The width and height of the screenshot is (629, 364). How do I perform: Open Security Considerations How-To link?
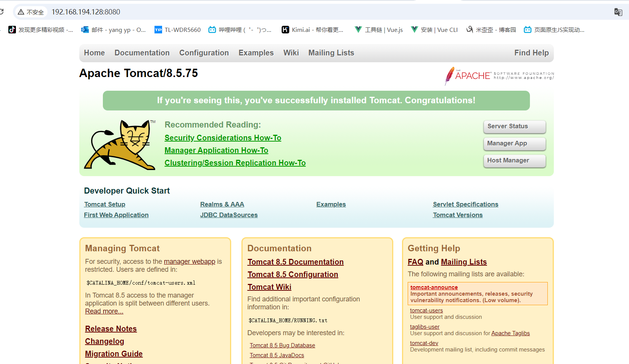(223, 138)
